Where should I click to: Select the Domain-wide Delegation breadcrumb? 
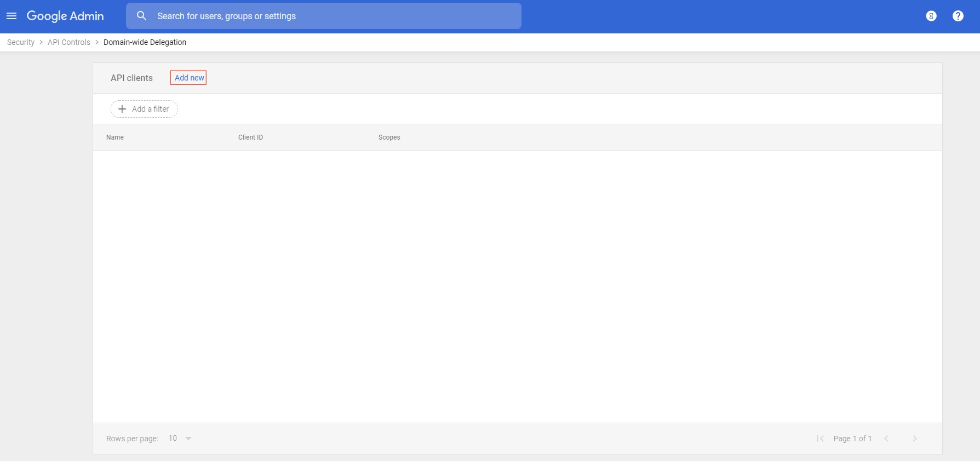[145, 42]
